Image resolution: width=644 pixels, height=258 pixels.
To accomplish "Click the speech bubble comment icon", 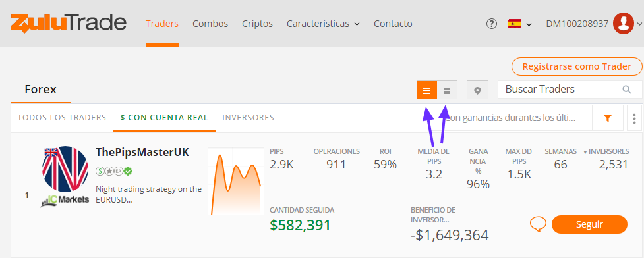I will pyautogui.click(x=538, y=224).
